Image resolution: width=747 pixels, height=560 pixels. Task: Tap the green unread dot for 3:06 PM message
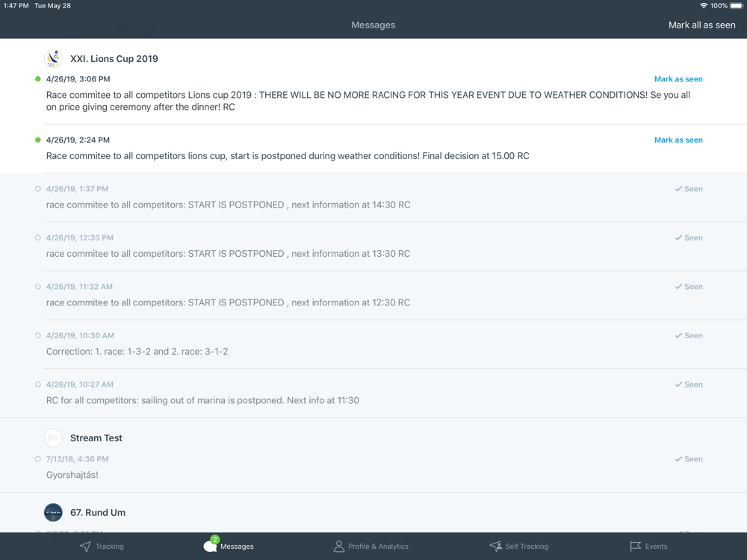click(x=37, y=79)
